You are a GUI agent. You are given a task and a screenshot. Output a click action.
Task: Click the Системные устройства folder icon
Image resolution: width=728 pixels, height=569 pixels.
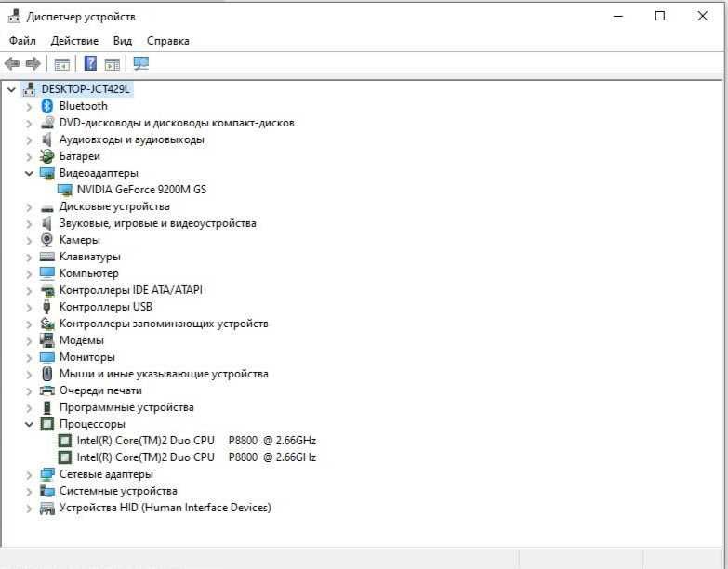click(46, 491)
